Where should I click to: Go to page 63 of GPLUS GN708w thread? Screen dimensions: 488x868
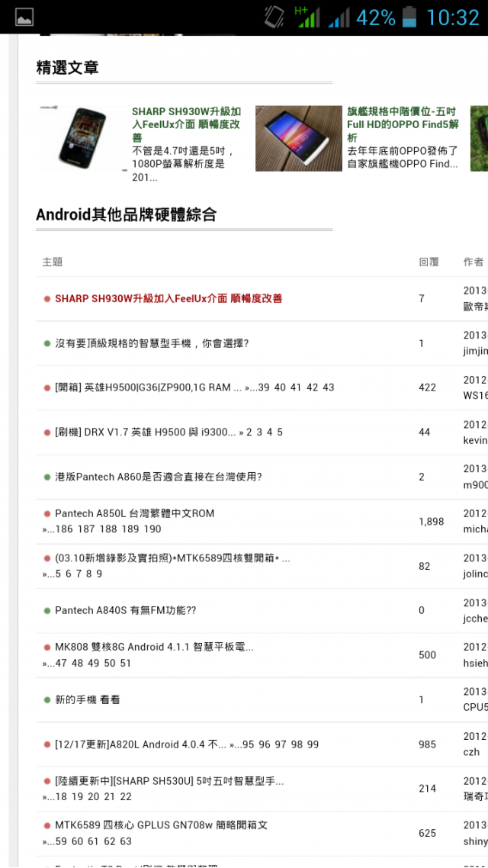click(126, 841)
